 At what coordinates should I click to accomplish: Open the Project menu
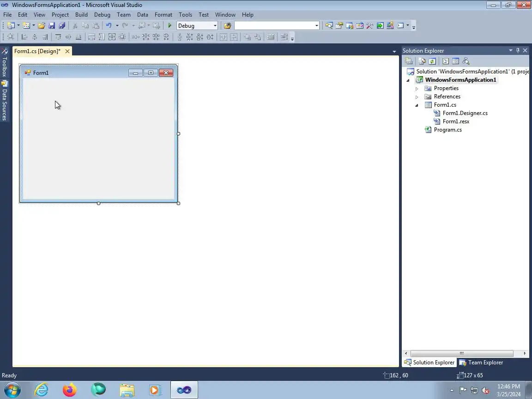point(60,15)
